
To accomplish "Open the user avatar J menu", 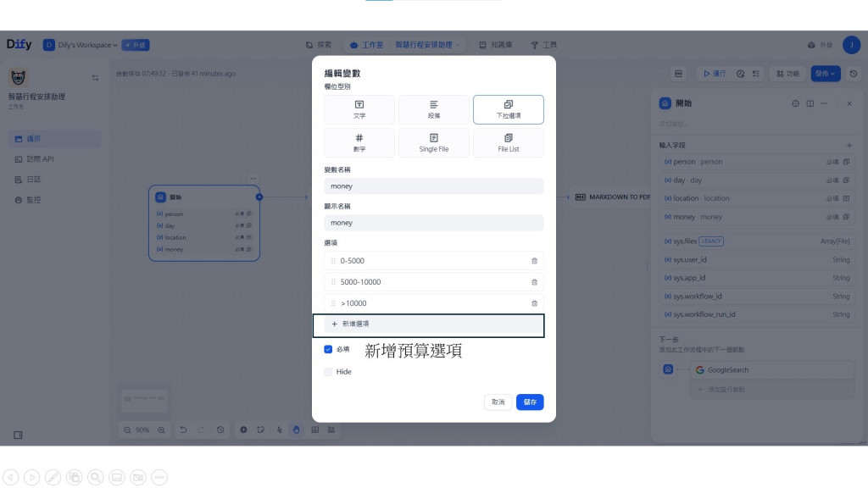I will pos(851,45).
